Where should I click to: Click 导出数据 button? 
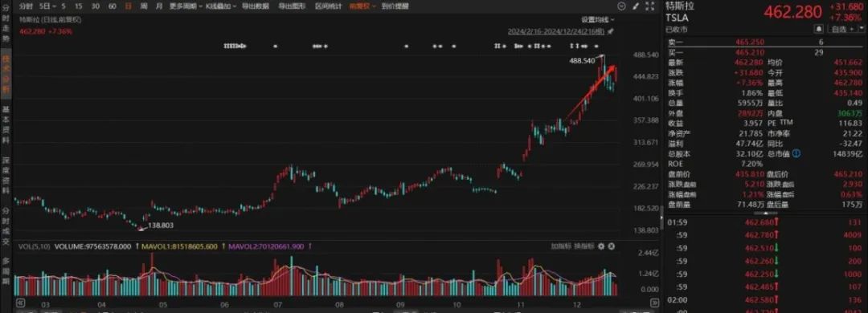click(x=256, y=6)
